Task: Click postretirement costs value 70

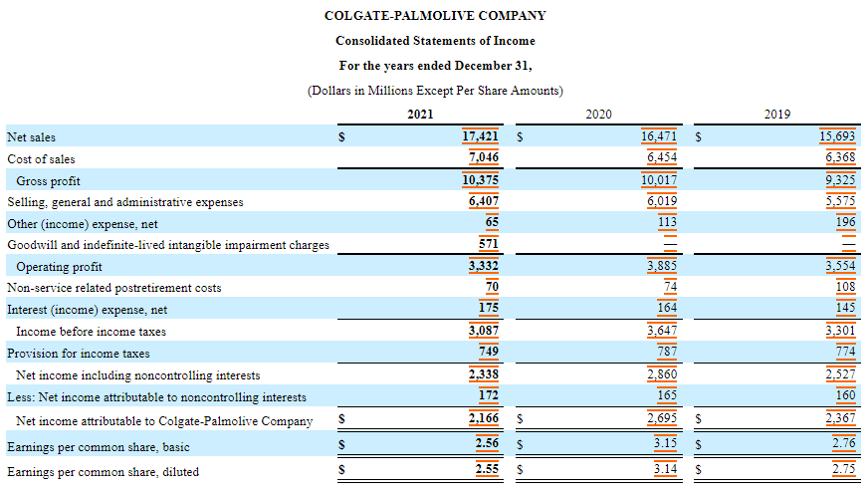Action: (492, 287)
